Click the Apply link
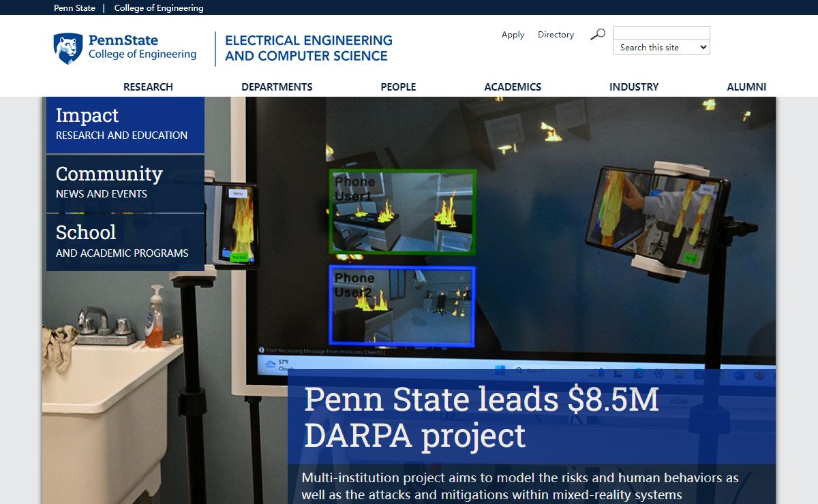Screen dimensions: 818x504 tap(513, 35)
